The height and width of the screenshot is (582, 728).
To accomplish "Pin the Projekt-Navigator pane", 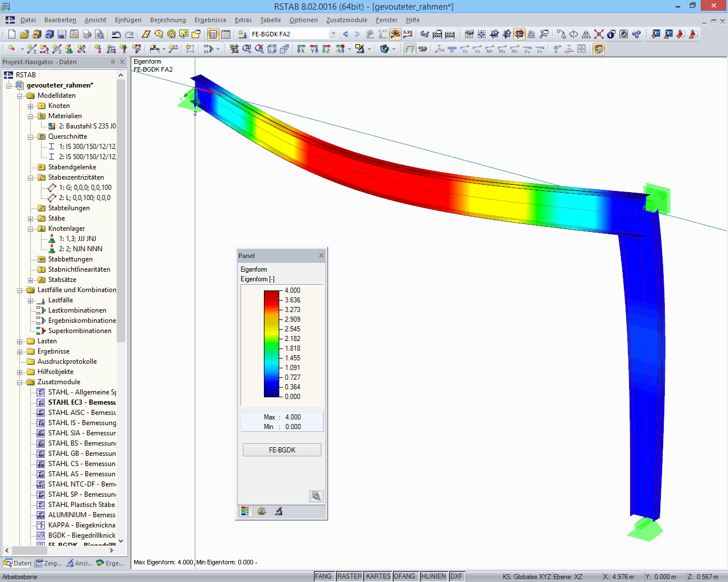I will click(113, 62).
